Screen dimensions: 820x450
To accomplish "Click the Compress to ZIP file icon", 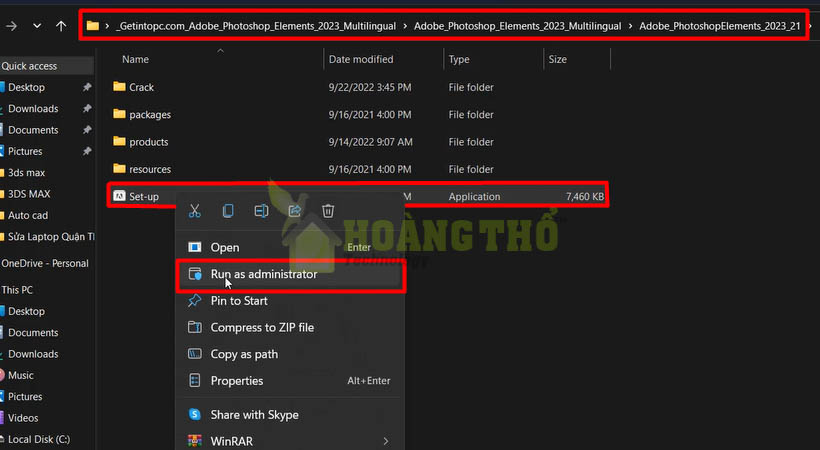I will [x=195, y=327].
